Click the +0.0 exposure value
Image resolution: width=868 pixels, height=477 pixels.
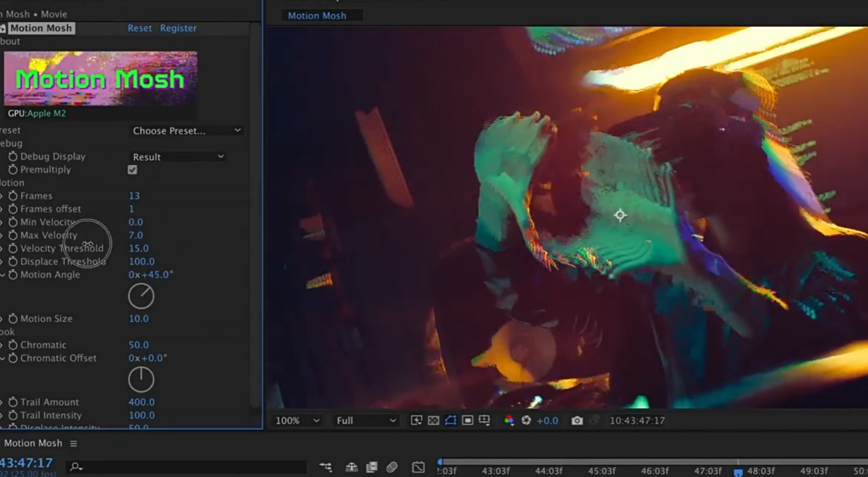coord(547,421)
